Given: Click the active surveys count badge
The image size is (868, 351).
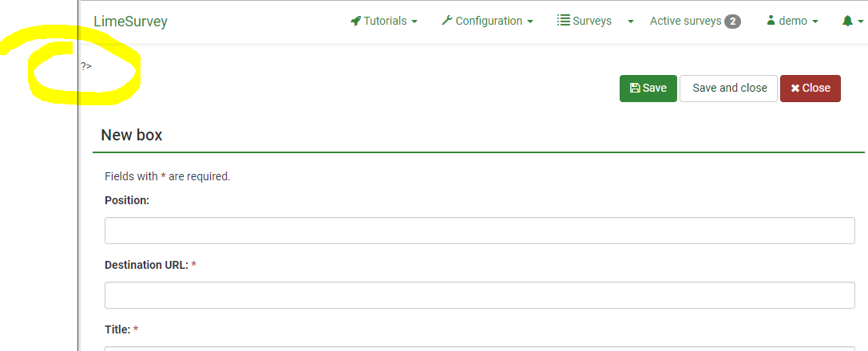Looking at the screenshot, I should pyautogui.click(x=732, y=22).
